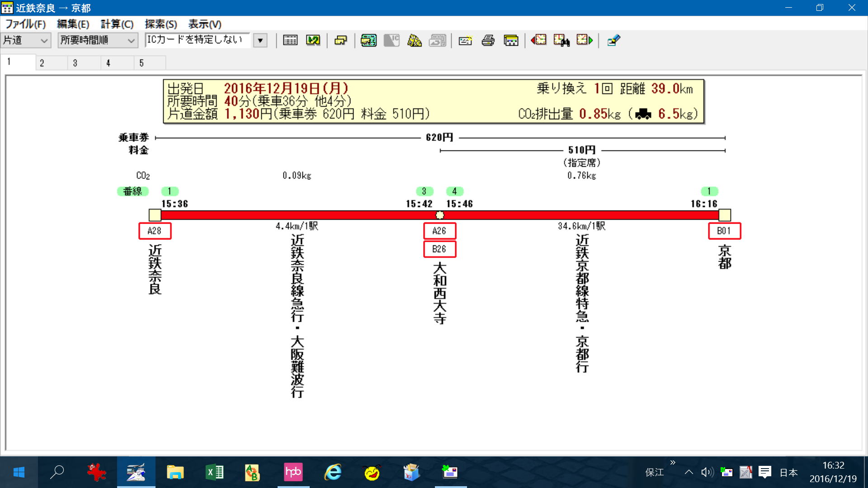Open Excel from taskbar
The height and width of the screenshot is (488, 868).
(215, 472)
